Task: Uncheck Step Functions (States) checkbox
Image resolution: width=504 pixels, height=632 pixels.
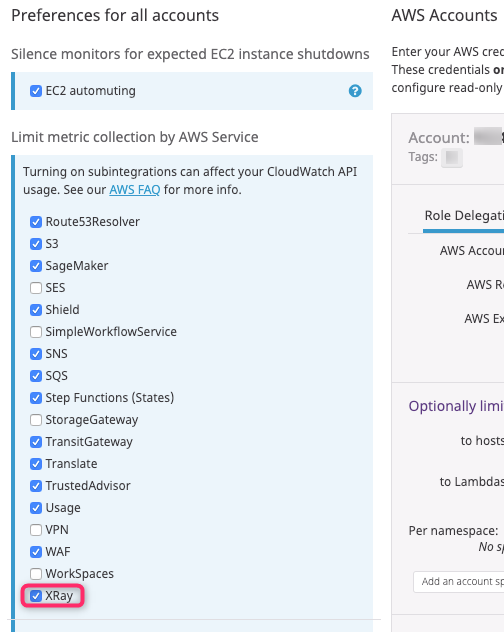Action: coord(36,398)
